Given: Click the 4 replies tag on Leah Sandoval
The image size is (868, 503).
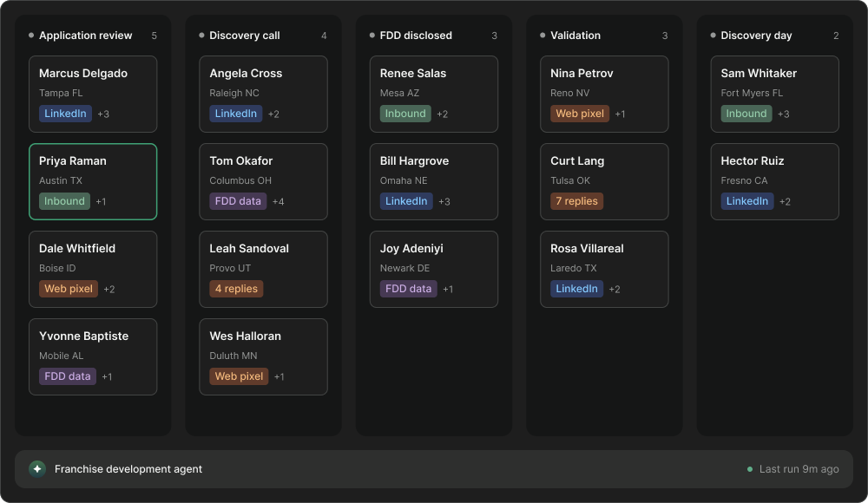Looking at the screenshot, I should pyautogui.click(x=236, y=288).
